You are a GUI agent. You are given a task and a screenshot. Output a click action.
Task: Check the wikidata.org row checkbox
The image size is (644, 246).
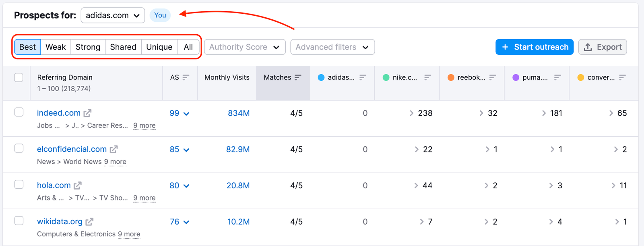pos(19,221)
